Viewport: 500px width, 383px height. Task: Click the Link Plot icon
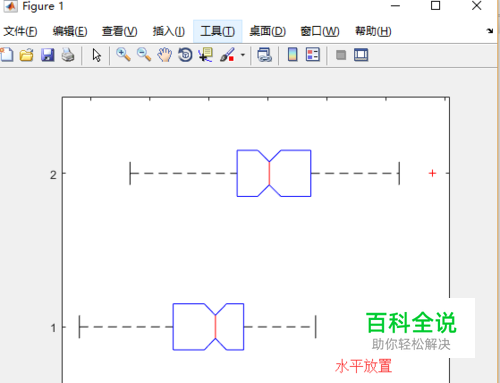pos(265,55)
